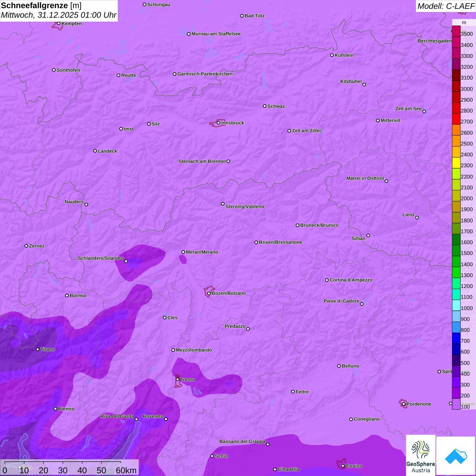Click the Kufstein city marker dot
This screenshot has height=476, width=476.
tap(332, 55)
